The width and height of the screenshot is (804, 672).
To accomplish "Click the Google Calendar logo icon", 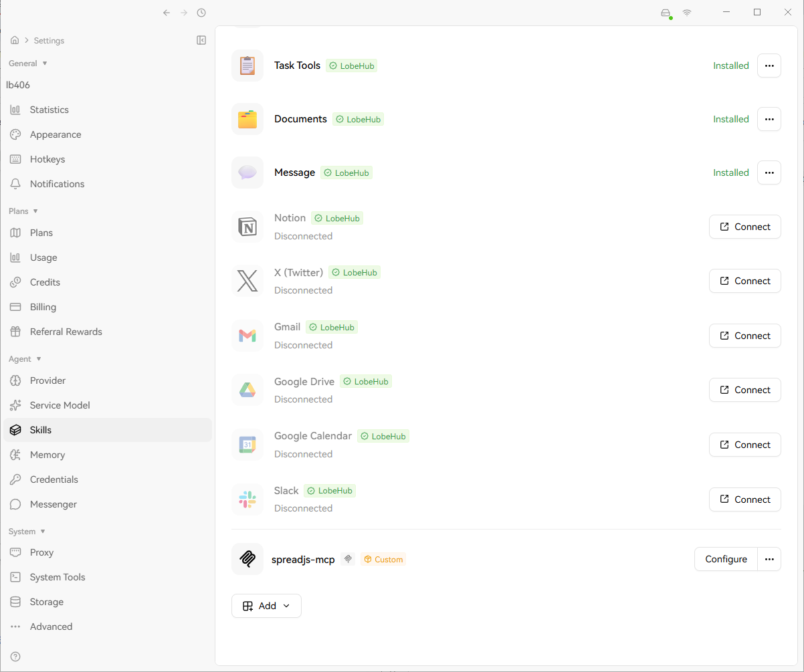I will tap(247, 445).
